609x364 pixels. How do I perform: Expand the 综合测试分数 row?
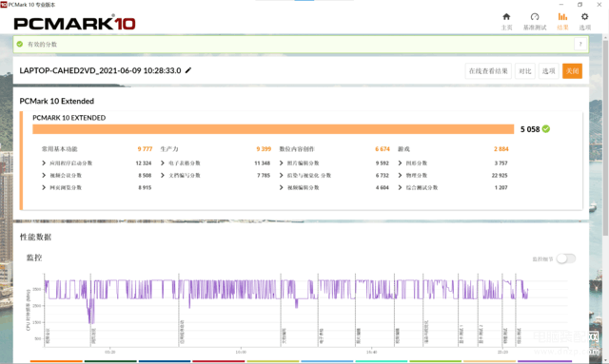(400, 187)
